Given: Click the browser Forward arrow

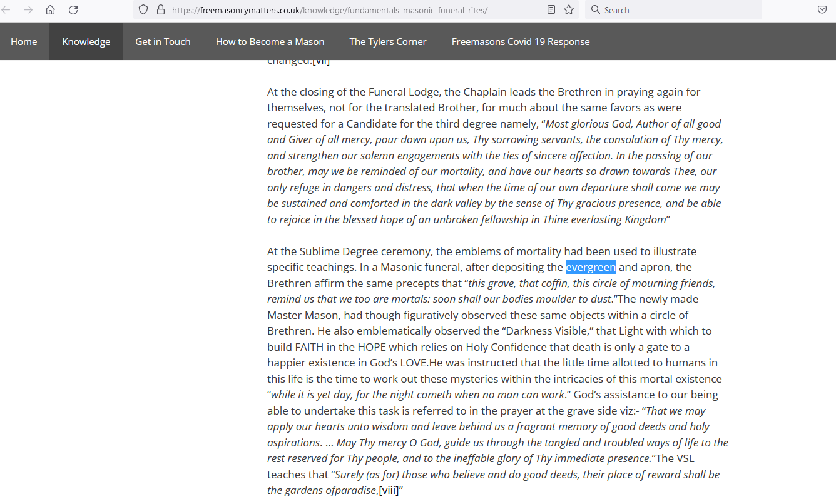Looking at the screenshot, I should pos(28,10).
